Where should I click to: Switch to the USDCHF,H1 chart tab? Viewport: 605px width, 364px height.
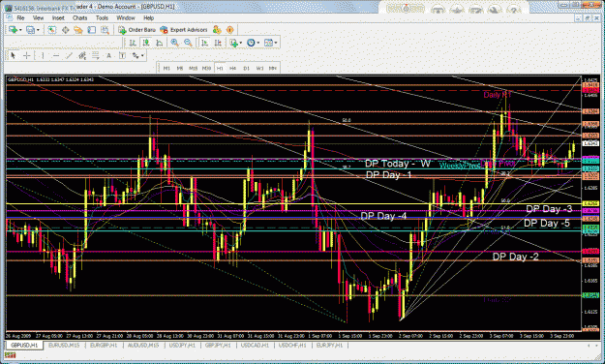point(292,346)
